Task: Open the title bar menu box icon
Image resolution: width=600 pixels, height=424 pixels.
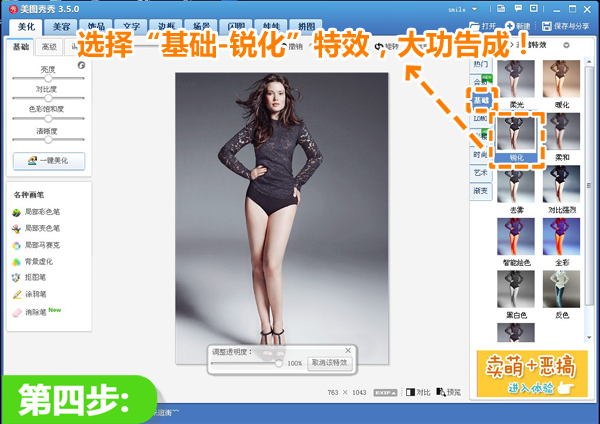Action: pos(533,8)
